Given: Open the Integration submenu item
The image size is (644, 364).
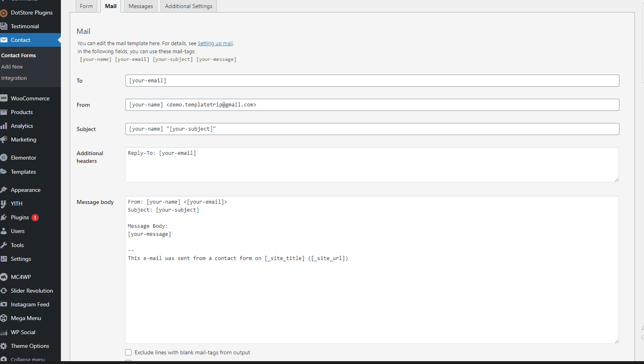Looking at the screenshot, I should (14, 78).
